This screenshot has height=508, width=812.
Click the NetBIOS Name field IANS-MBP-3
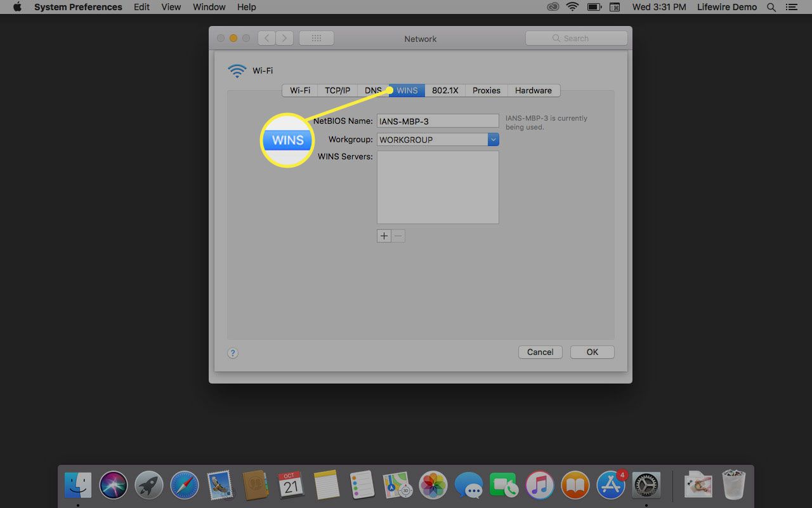tap(438, 121)
